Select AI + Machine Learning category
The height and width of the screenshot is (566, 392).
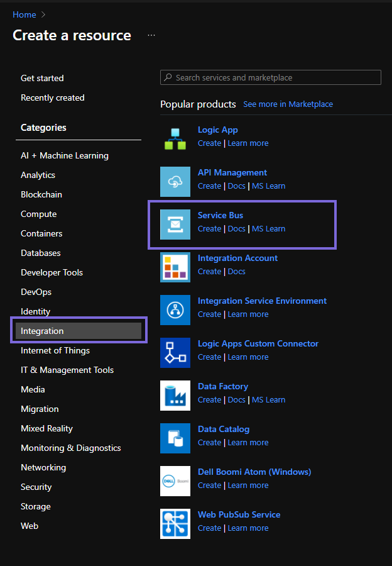[x=65, y=155]
